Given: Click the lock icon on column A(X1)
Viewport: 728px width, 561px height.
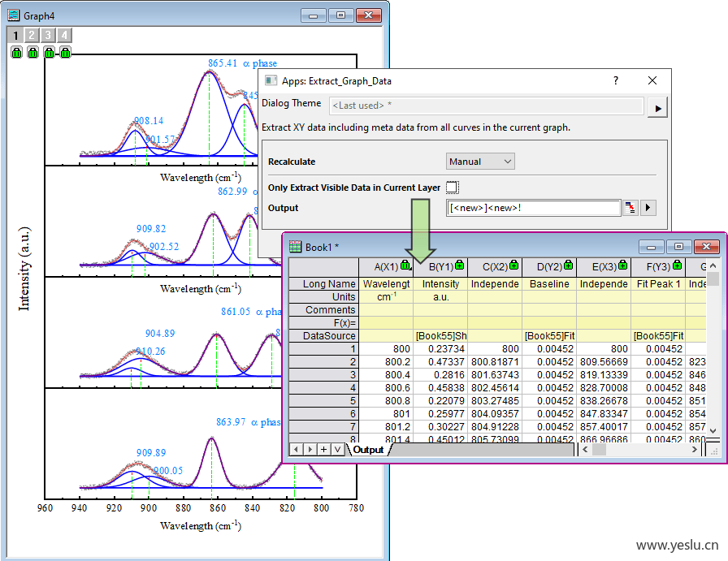Looking at the screenshot, I should coord(405,265).
